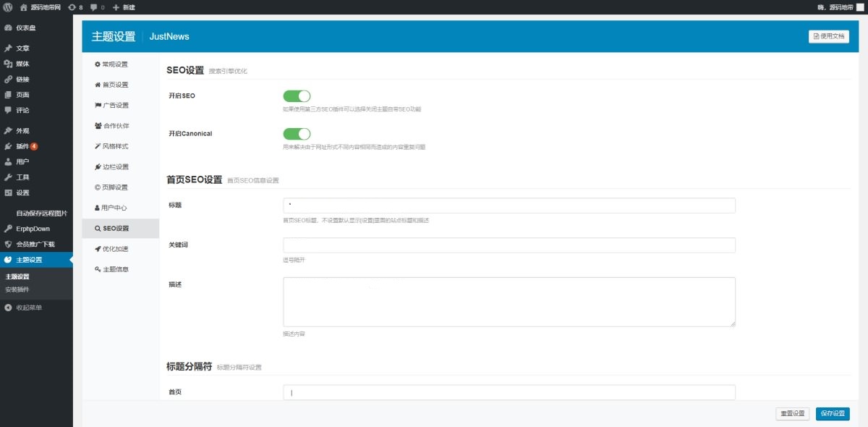
Task: Click the 使用文档 button
Action: tap(829, 36)
